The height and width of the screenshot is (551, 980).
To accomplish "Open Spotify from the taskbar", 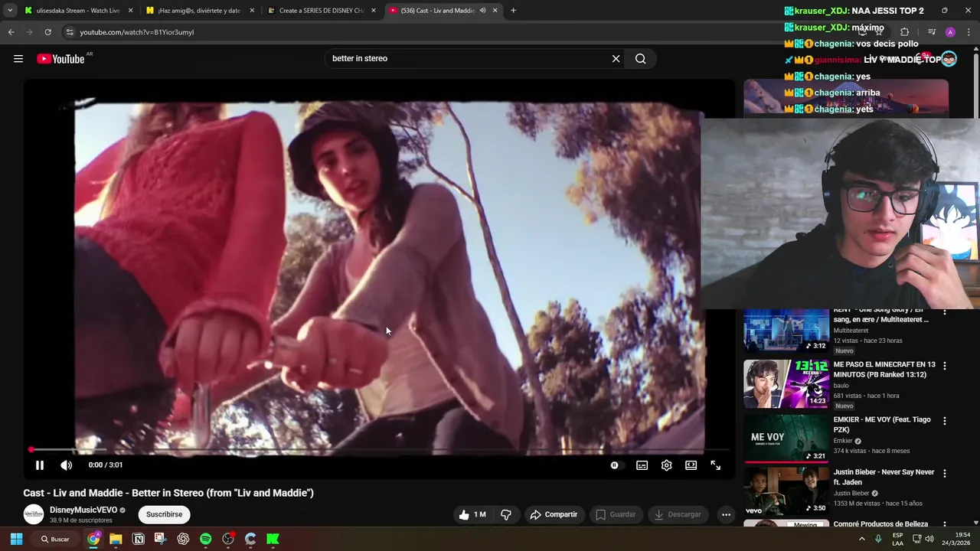I will point(206,540).
